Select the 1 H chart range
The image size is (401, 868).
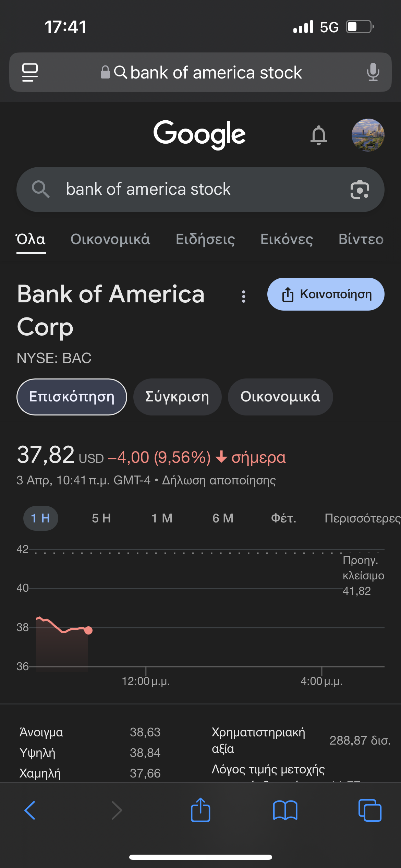40,518
